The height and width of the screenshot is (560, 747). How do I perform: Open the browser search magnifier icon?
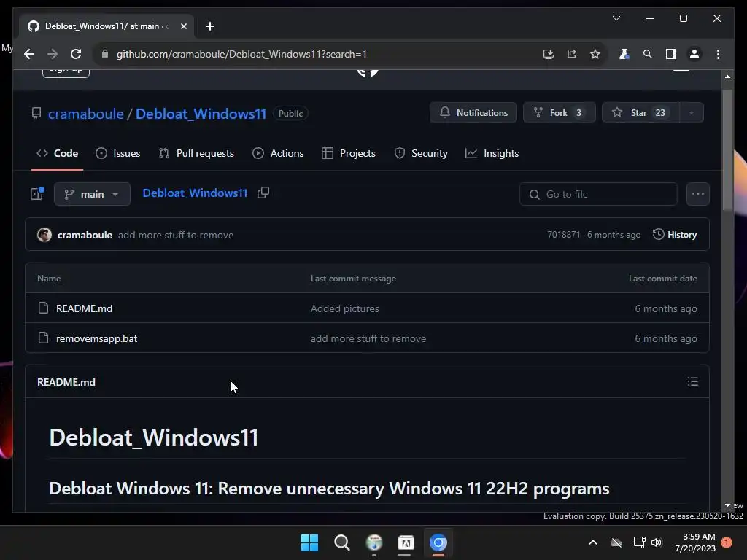tap(648, 54)
